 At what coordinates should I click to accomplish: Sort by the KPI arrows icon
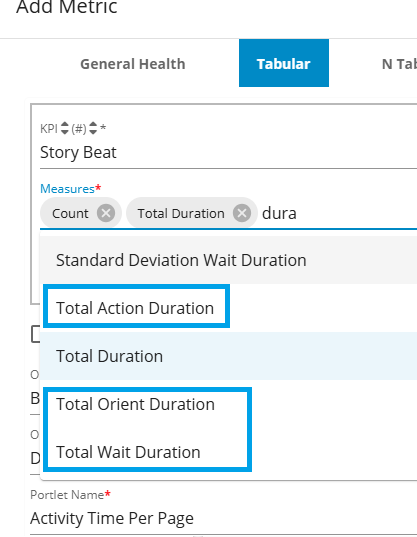[65, 128]
